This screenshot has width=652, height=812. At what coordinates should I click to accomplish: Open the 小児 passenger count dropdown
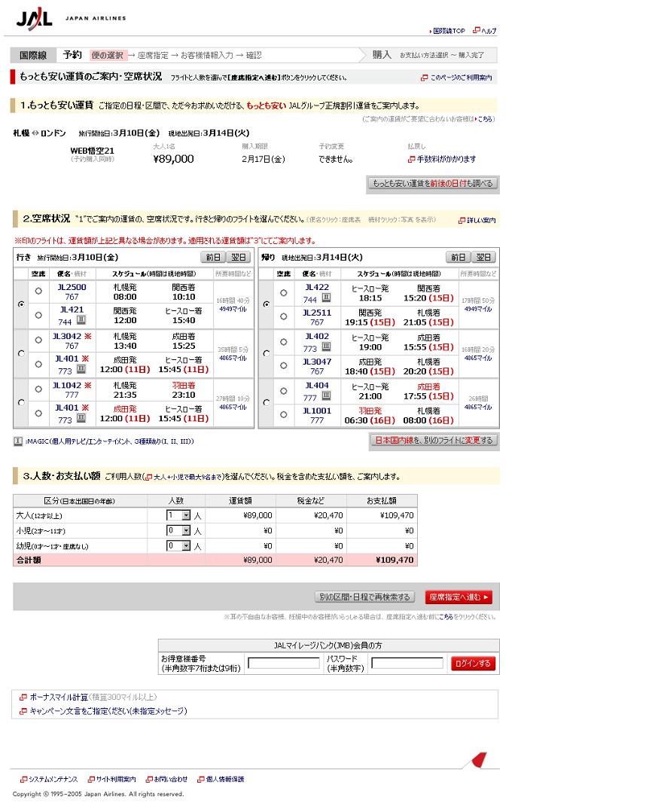(178, 531)
